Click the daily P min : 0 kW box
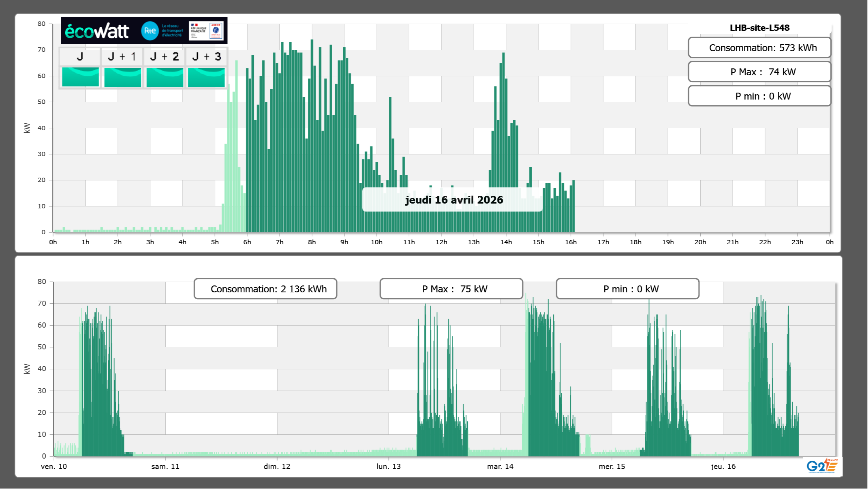Image resolution: width=868 pixels, height=489 pixels. (x=759, y=96)
